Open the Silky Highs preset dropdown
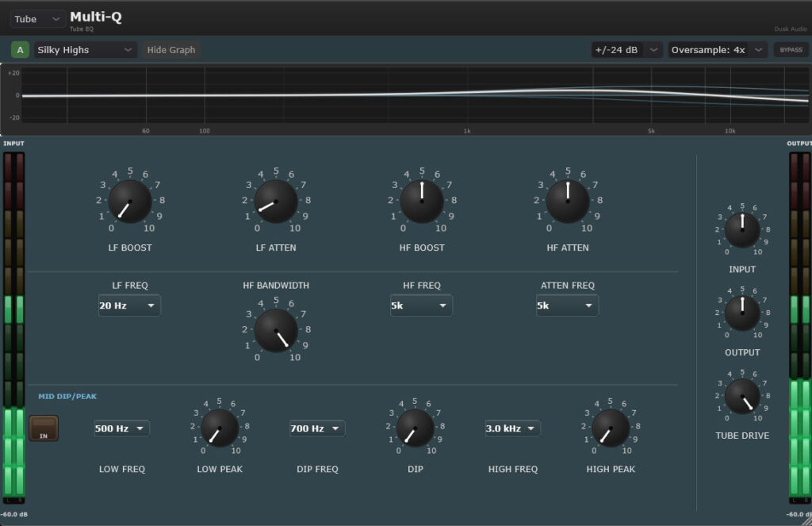Viewport: 812px width, 526px height. coord(85,50)
